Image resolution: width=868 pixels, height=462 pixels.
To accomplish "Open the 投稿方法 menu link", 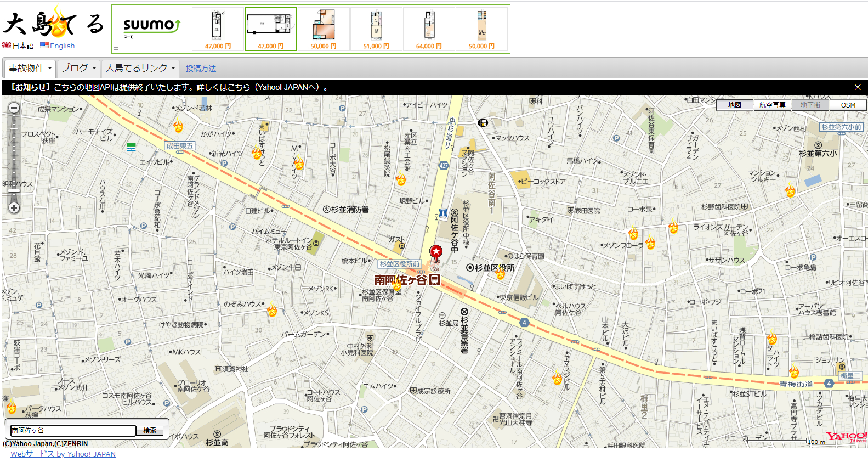I will point(201,69).
